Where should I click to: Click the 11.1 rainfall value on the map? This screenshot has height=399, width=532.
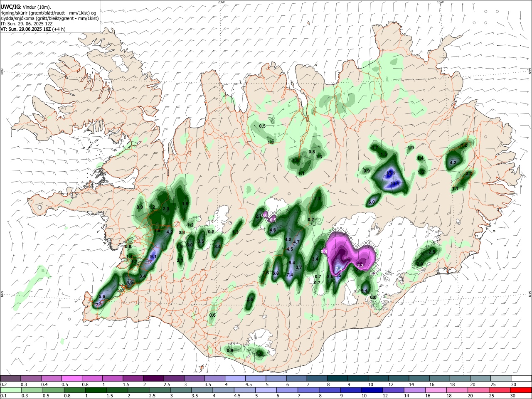(x=395, y=183)
